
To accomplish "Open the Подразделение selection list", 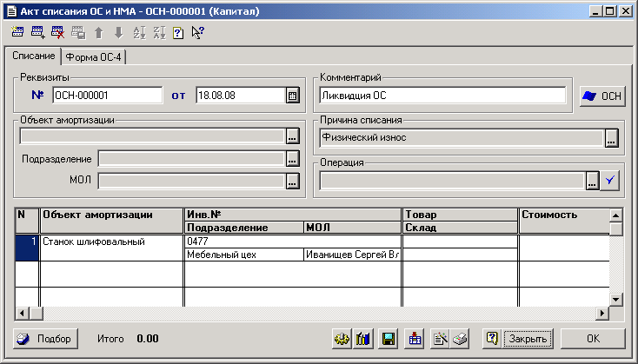I will [x=292, y=158].
